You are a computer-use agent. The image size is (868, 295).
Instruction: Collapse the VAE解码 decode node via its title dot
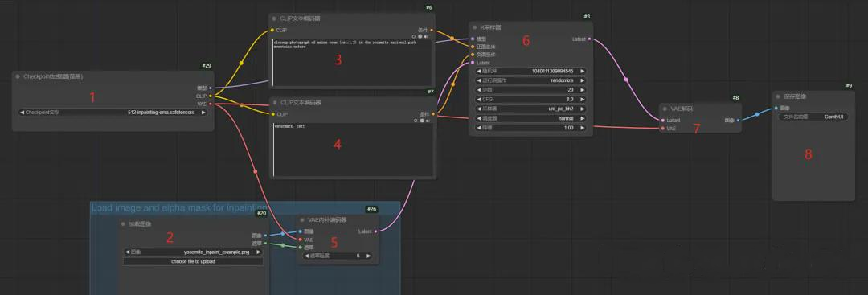point(665,109)
